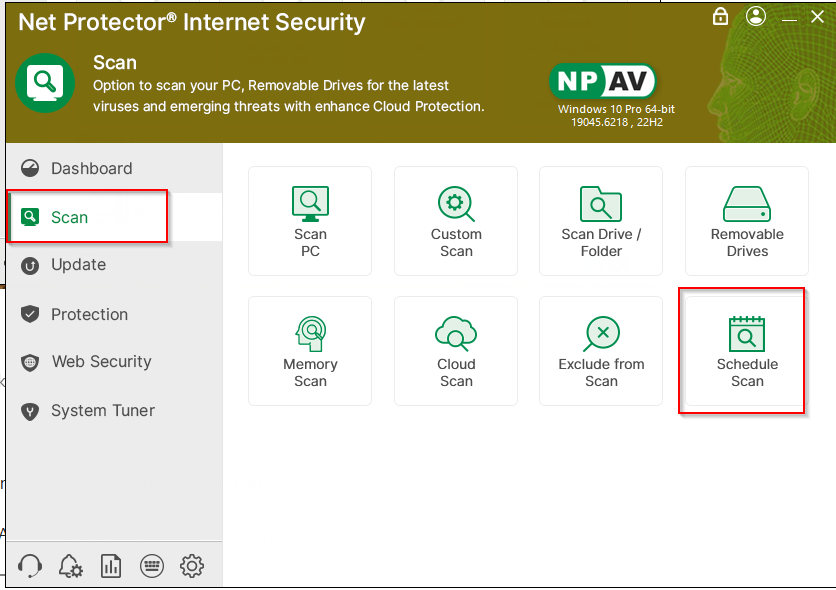This screenshot has width=836, height=590.
Task: Click the padlock icon in title bar
Action: [x=720, y=17]
